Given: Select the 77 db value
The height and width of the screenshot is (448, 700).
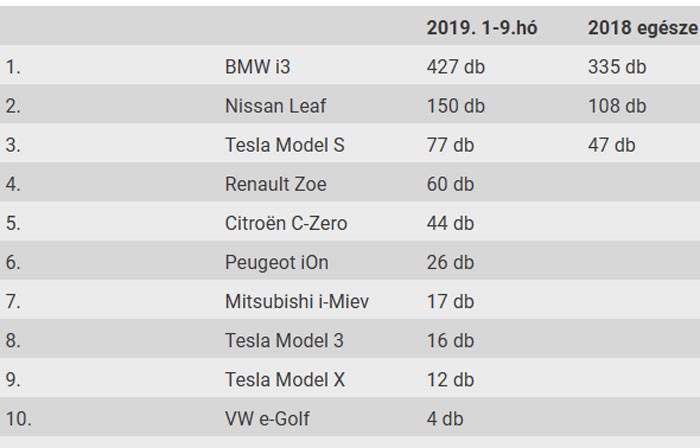Looking at the screenshot, I should [x=451, y=145].
